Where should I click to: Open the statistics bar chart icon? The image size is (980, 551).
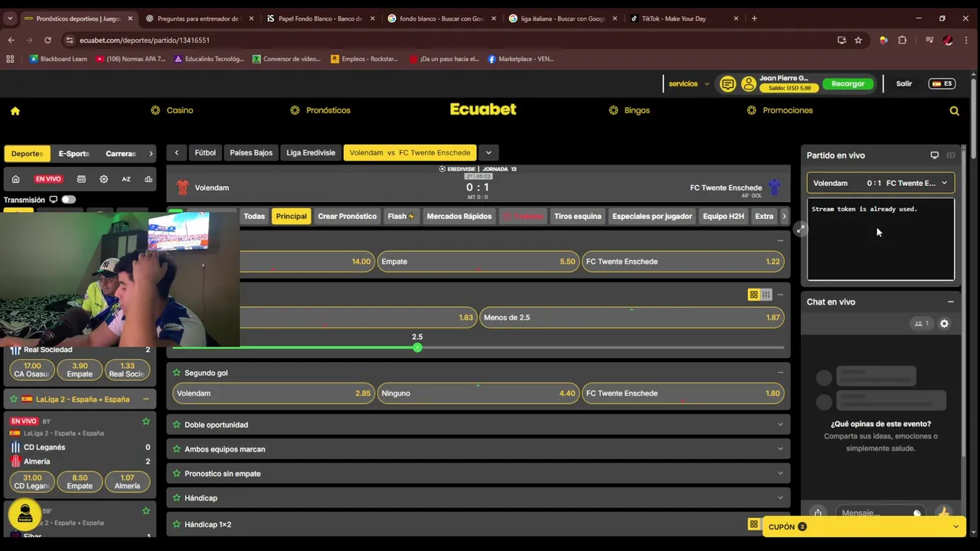click(x=149, y=179)
